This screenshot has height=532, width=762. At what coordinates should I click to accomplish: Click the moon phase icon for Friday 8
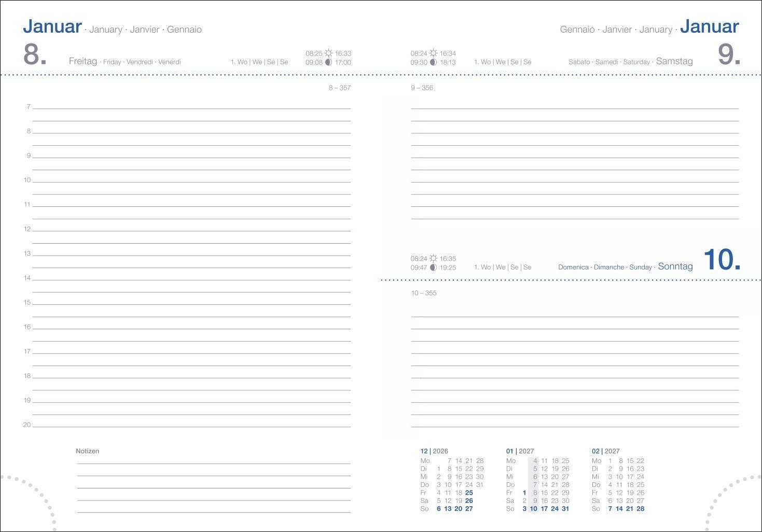pos(328,62)
